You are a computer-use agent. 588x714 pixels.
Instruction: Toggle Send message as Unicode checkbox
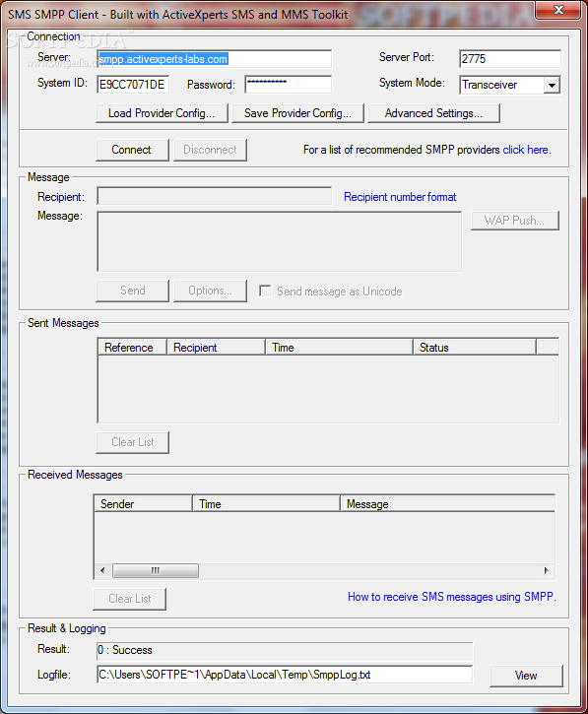pos(265,291)
